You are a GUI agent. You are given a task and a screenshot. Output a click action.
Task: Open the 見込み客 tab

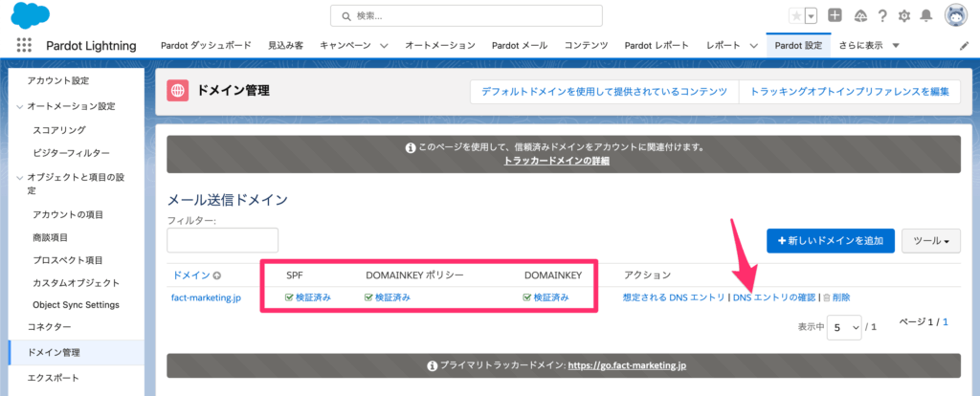point(285,46)
